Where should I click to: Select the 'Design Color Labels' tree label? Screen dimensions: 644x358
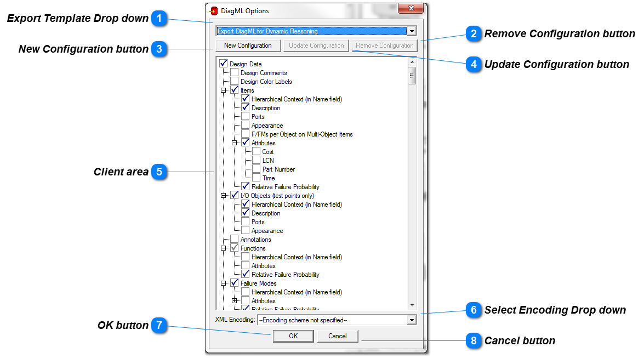(x=266, y=82)
